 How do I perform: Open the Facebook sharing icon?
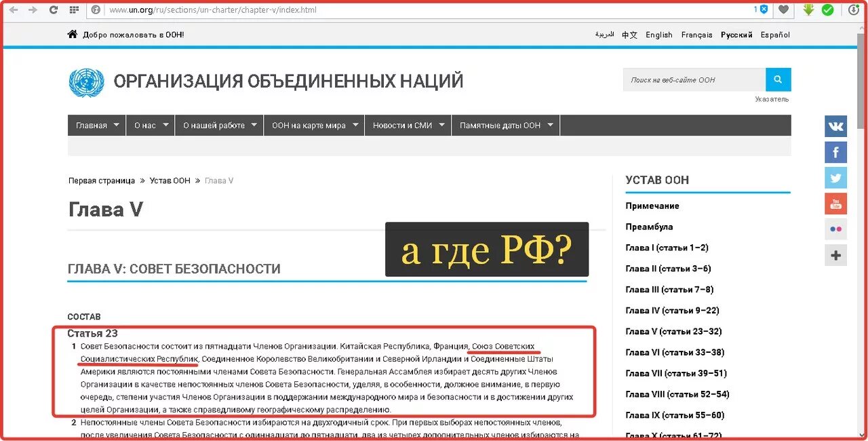[835, 152]
